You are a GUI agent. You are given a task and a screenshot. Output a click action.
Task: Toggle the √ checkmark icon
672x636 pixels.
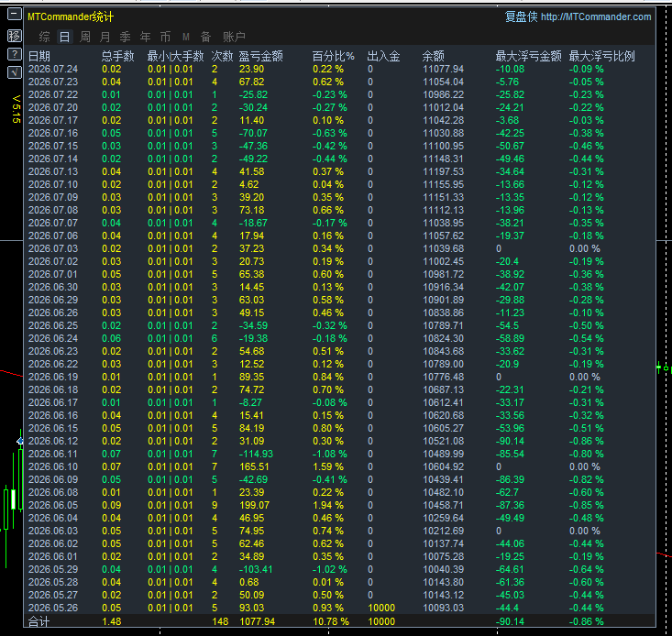[x=14, y=72]
